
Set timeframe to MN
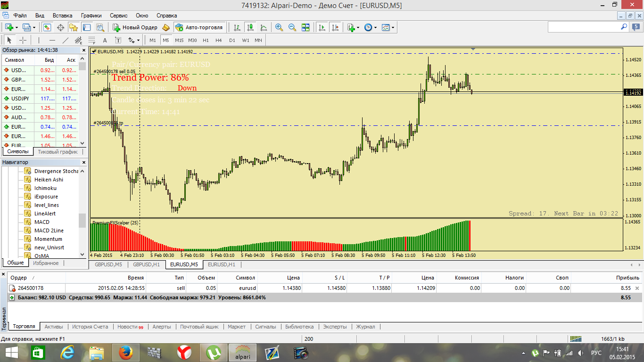pyautogui.click(x=258, y=40)
